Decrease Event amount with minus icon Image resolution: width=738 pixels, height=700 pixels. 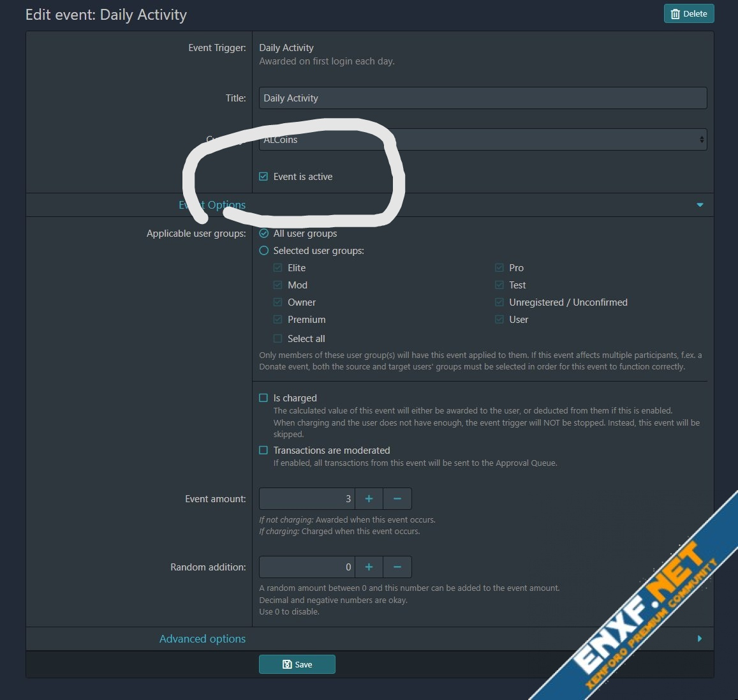coord(397,498)
